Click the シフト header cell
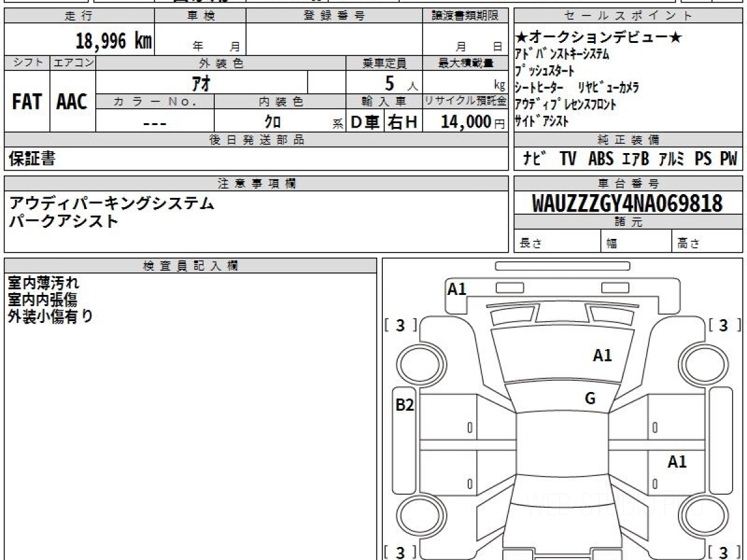Viewport: 747px width, 560px height. (27, 63)
